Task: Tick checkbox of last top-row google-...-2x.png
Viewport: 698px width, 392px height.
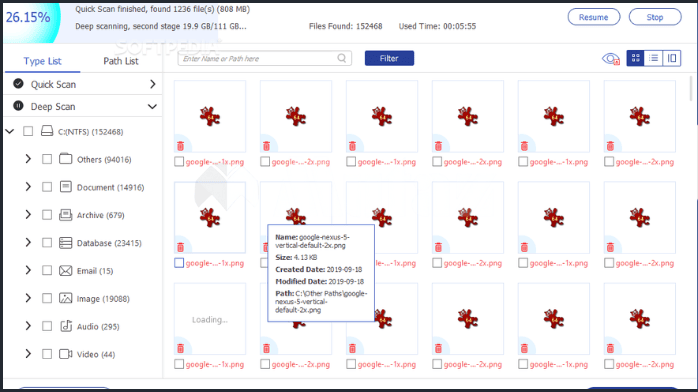Action: [x=609, y=162]
